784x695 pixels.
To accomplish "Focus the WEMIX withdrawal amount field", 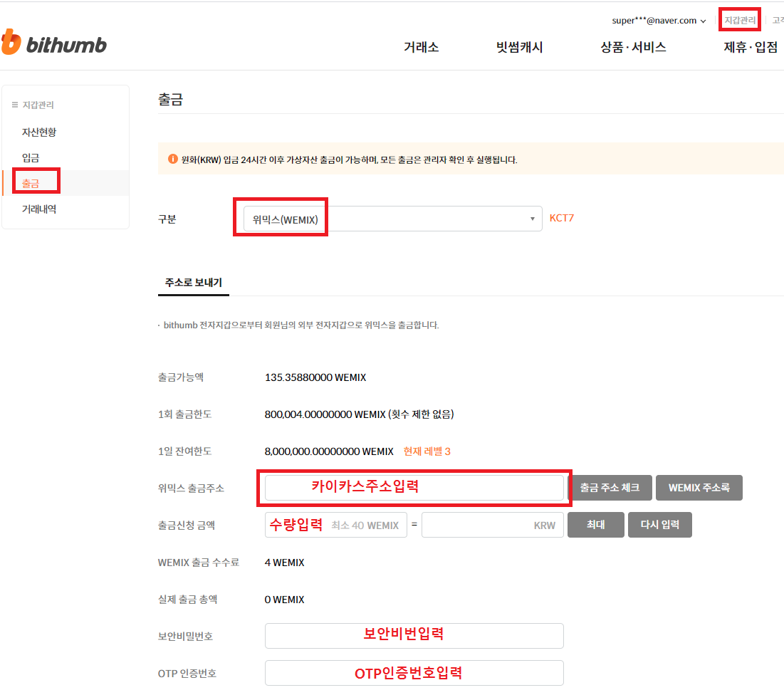I will click(336, 525).
